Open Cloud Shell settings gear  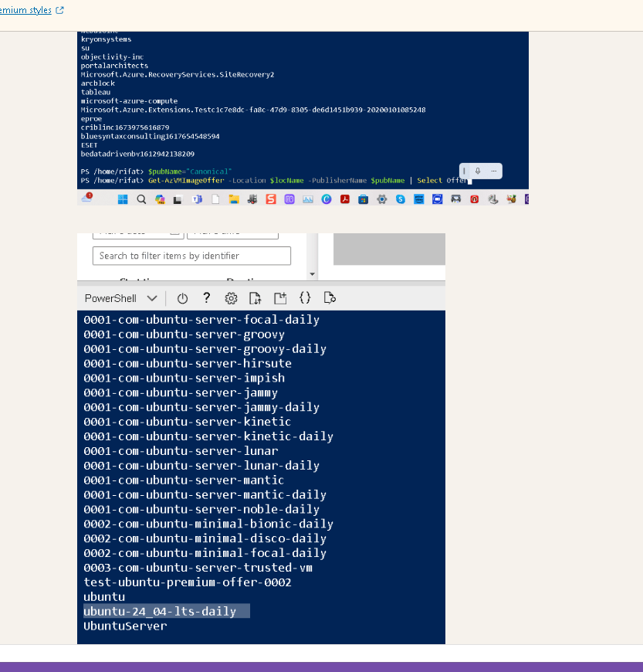[x=231, y=298]
